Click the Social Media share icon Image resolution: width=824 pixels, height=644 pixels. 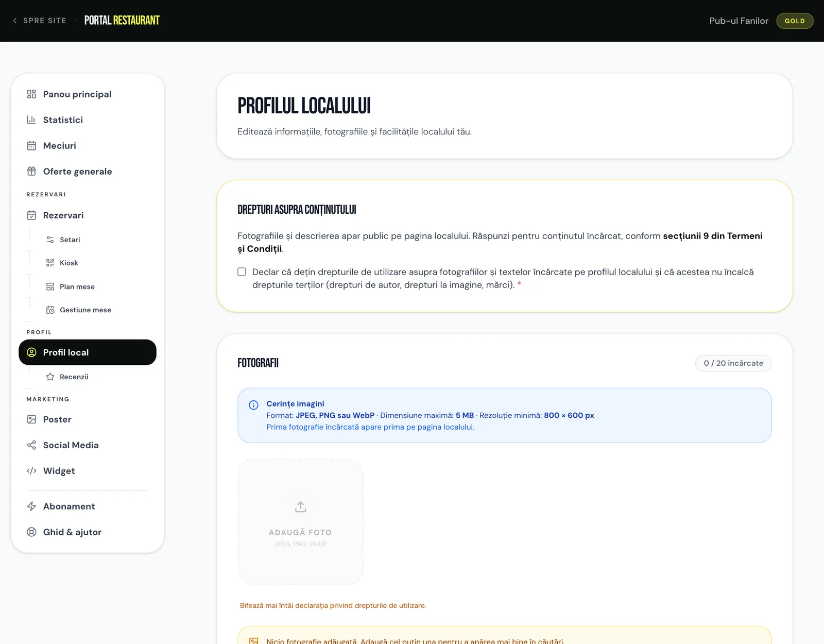(31, 445)
